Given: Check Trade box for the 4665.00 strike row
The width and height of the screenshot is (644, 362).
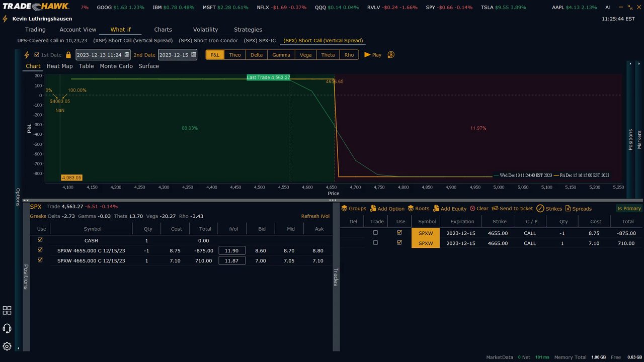Looking at the screenshot, I should (x=375, y=242).
